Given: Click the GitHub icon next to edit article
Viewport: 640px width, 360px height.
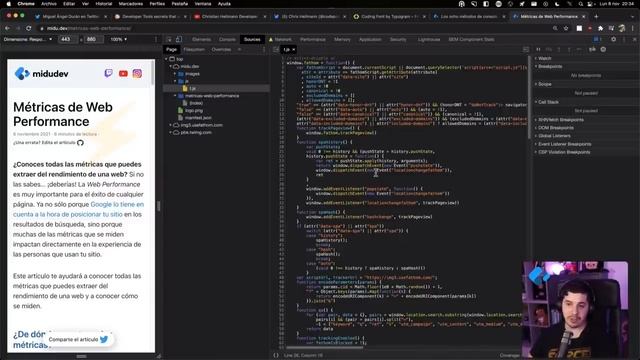Looking at the screenshot, I should (x=80, y=143).
